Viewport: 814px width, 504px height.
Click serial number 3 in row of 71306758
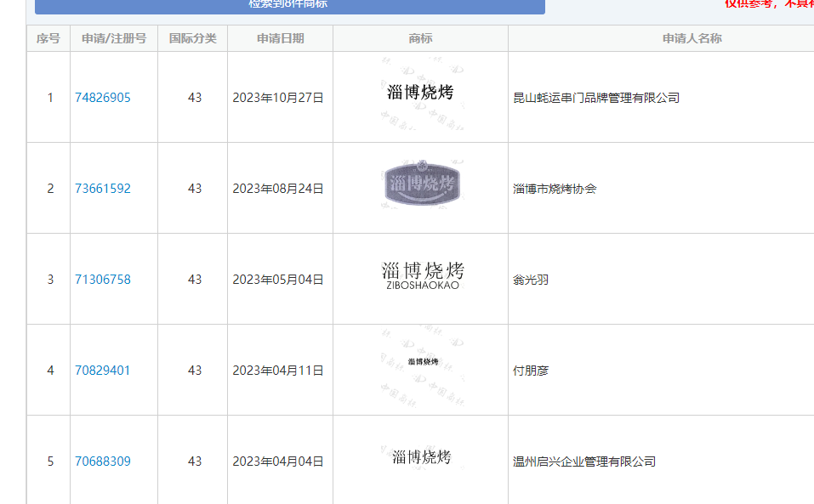point(50,280)
